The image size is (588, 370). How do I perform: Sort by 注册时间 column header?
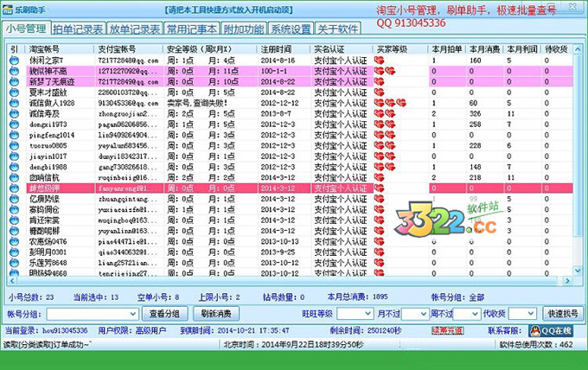click(284, 49)
